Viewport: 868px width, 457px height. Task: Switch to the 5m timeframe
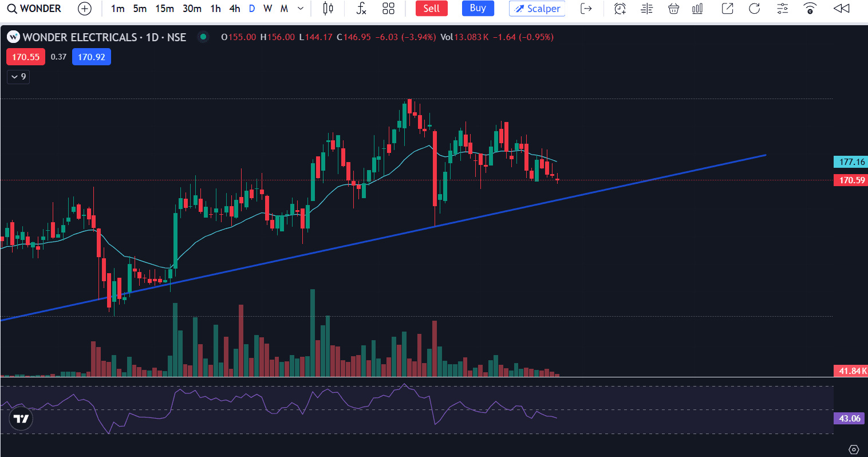pyautogui.click(x=140, y=9)
